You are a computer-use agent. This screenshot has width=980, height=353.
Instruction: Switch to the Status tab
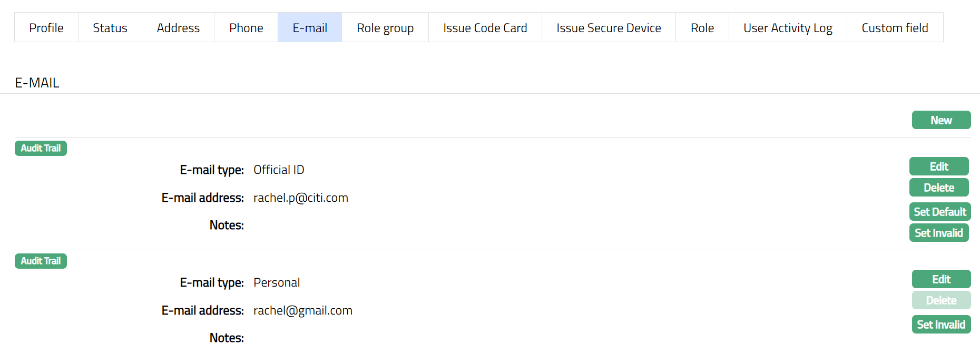pos(110,28)
